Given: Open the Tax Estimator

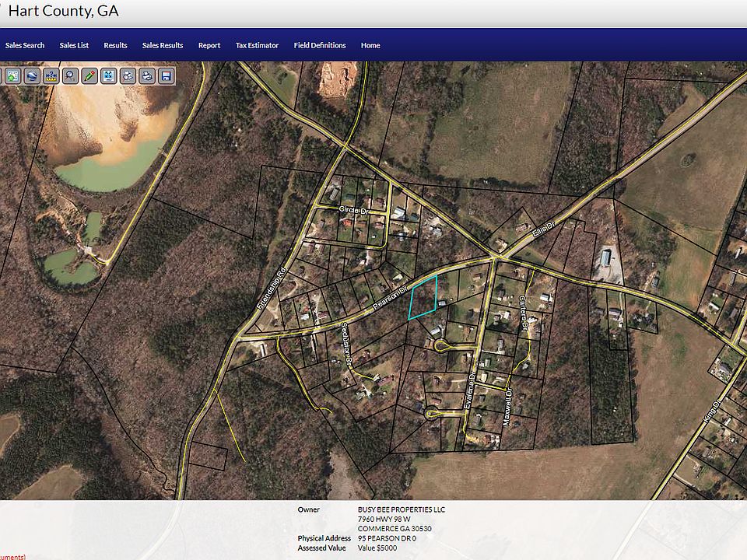Looking at the screenshot, I should pos(257,45).
